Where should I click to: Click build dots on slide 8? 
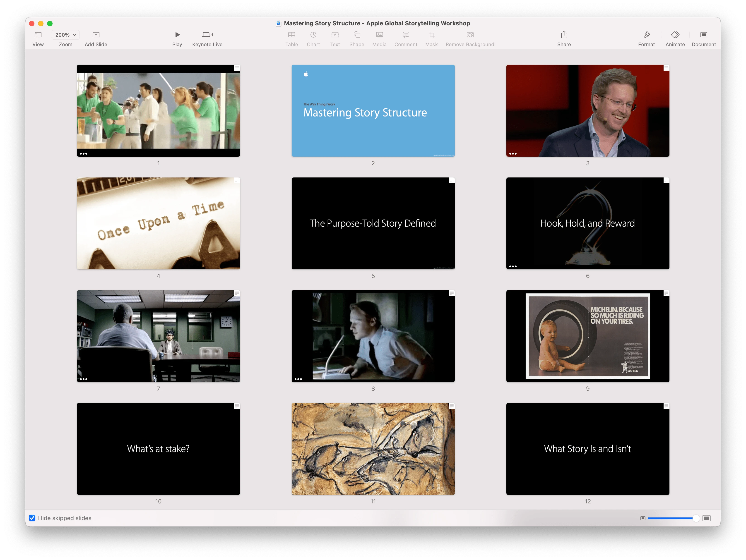(x=298, y=379)
